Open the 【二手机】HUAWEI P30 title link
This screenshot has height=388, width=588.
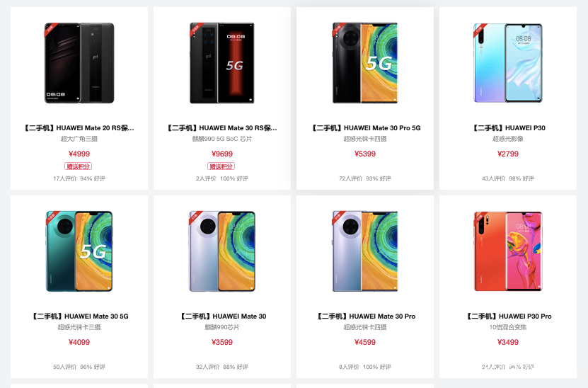[x=508, y=128]
